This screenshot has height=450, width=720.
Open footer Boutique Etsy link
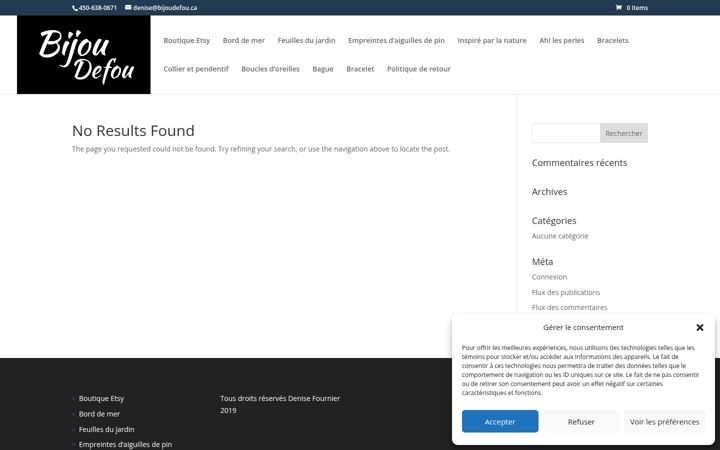(101, 399)
